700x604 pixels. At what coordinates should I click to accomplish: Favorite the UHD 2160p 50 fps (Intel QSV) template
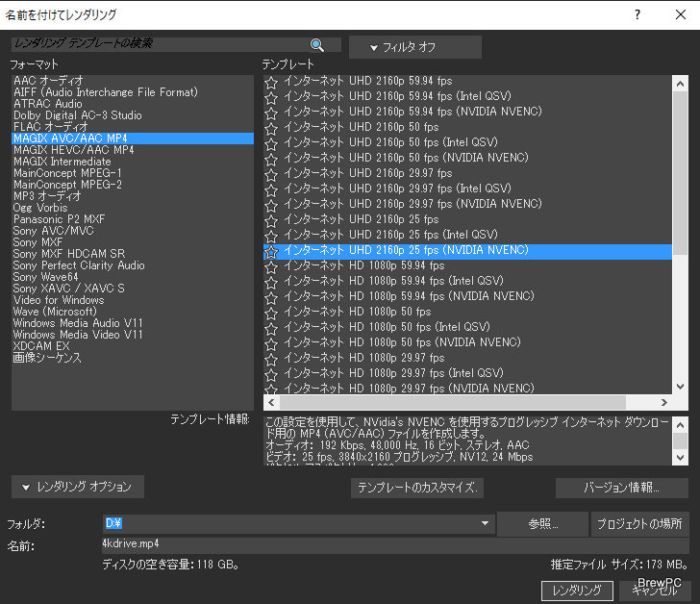271,142
